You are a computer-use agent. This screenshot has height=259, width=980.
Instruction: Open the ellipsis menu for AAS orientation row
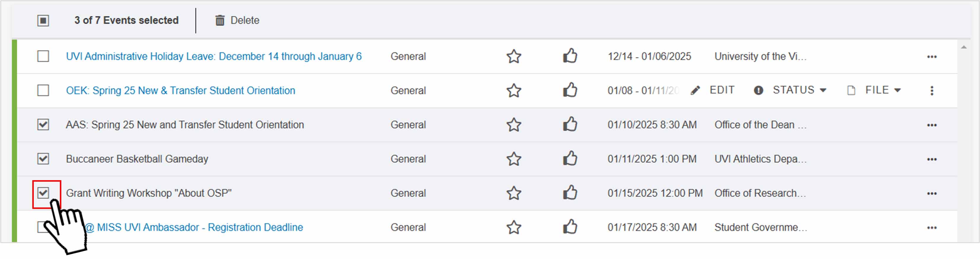tap(932, 125)
